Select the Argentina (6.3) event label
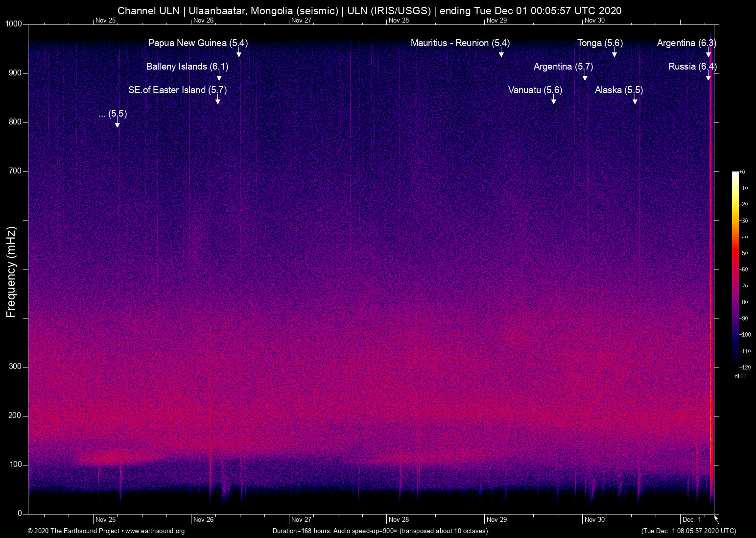 686,43
